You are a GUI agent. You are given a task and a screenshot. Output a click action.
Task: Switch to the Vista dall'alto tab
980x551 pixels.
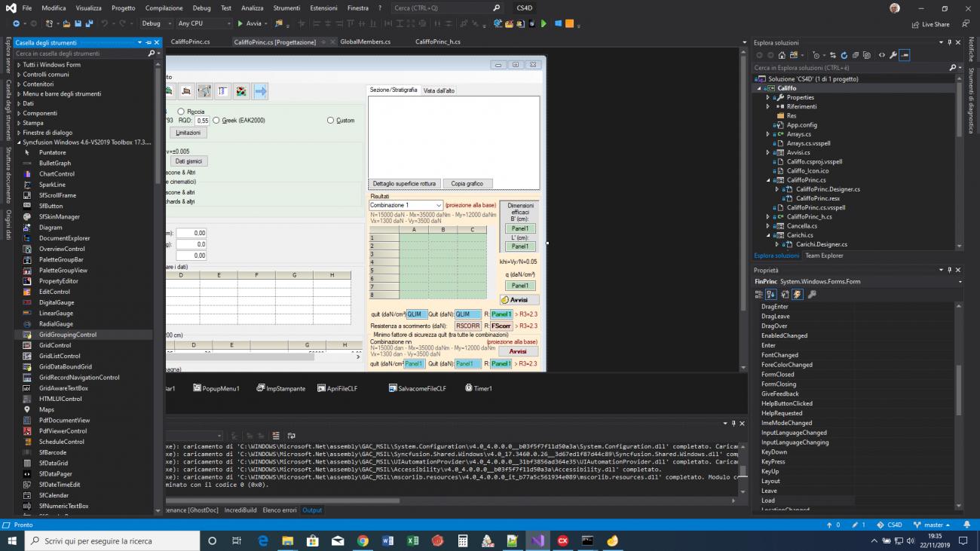pyautogui.click(x=439, y=90)
